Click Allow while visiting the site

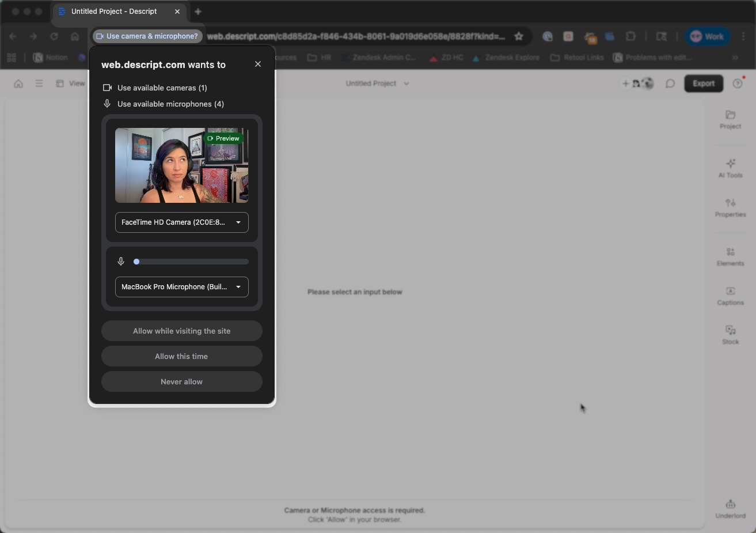pos(181,331)
